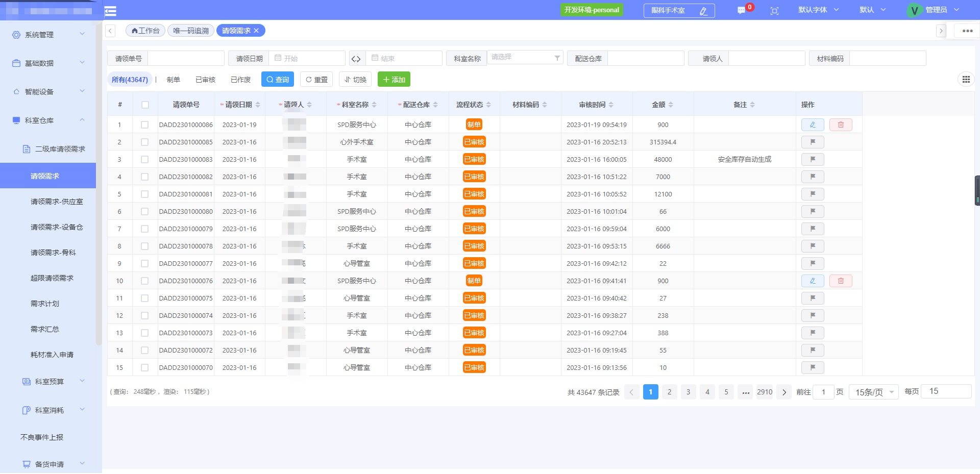The width and height of the screenshot is (980, 474).
Task: Check the row for DADD2301000081
Action: click(145, 194)
